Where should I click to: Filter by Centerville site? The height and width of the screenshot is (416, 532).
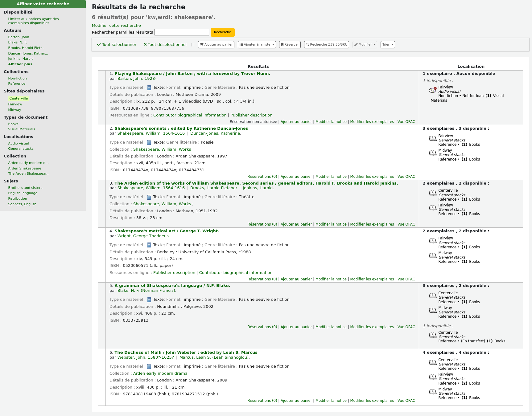(x=19, y=98)
